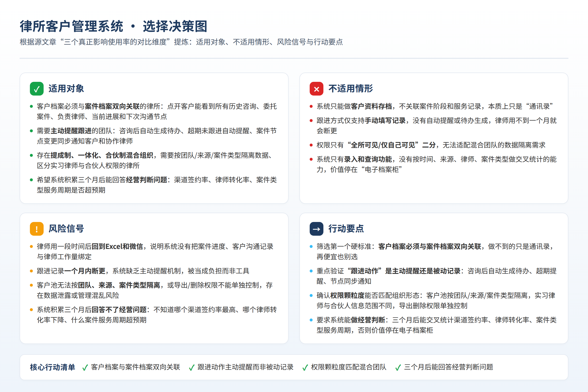The image size is (588, 392).
Task: Click the orange exclamation icon beside 风险信号
Action: point(37,229)
